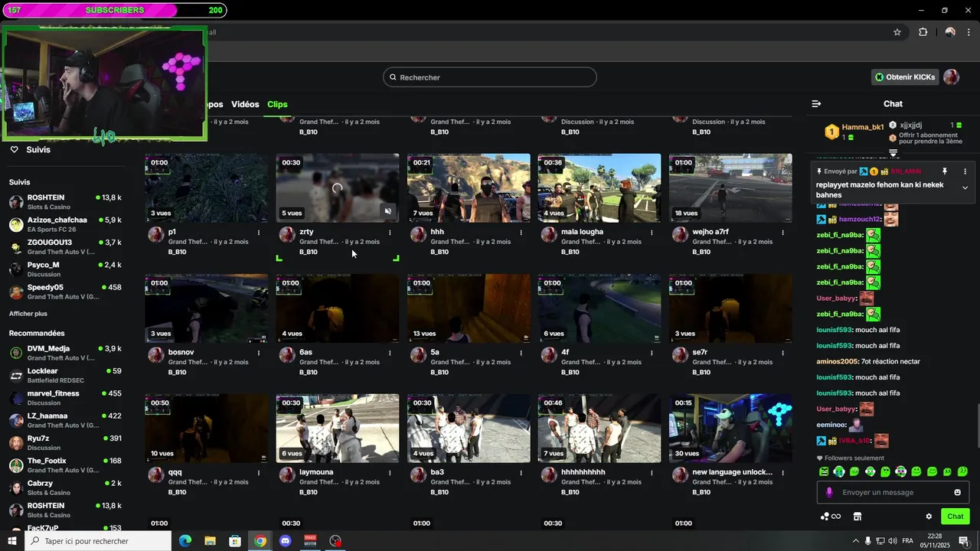Play the hhh clip thumbnail
980x551 pixels.
click(x=469, y=188)
